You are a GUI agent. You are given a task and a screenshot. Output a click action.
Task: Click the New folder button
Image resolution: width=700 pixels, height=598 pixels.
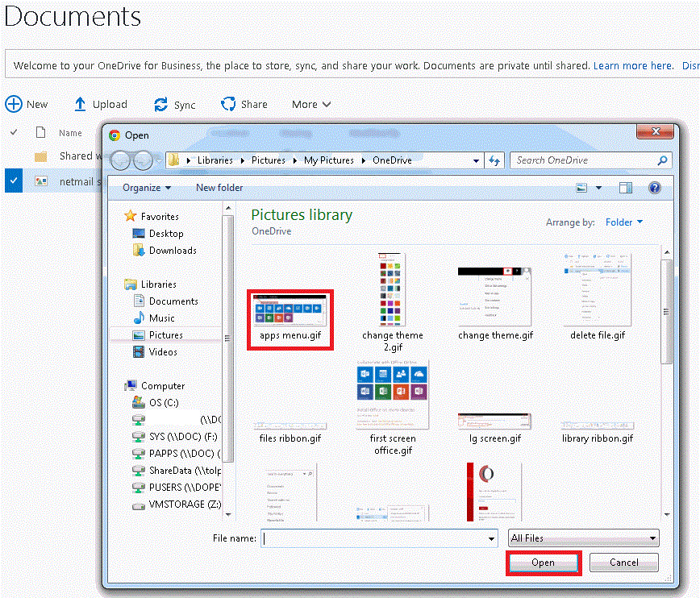click(219, 188)
